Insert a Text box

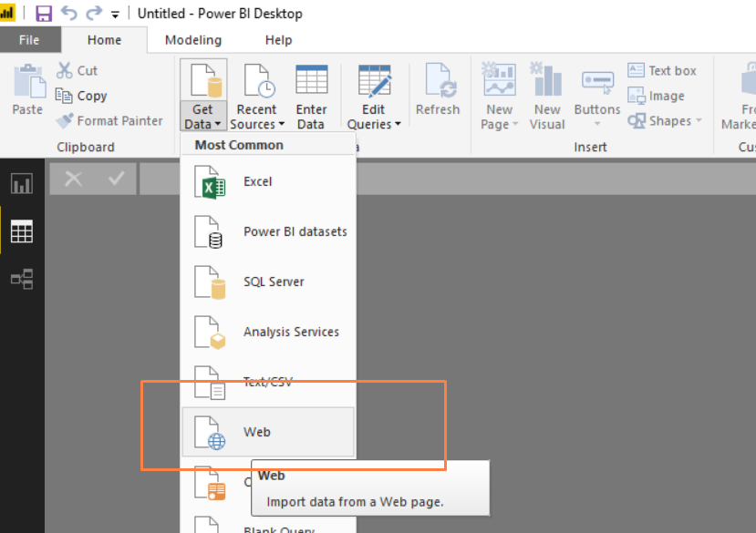point(662,70)
